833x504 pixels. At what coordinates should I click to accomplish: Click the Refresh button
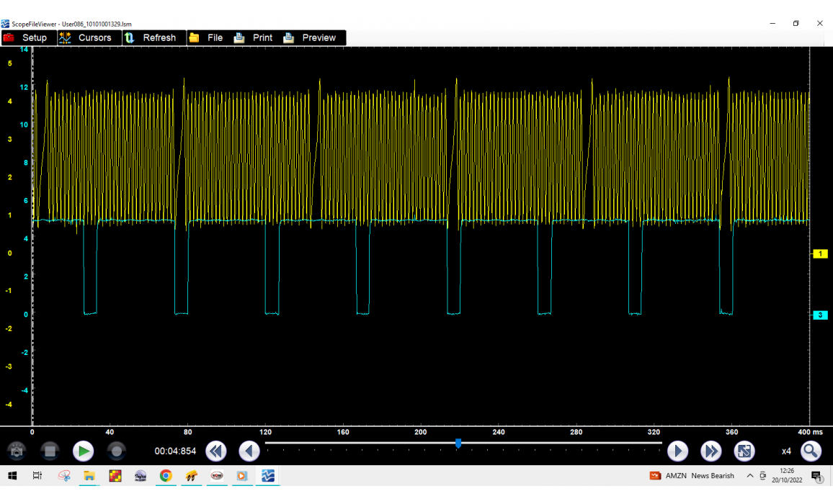coord(151,37)
